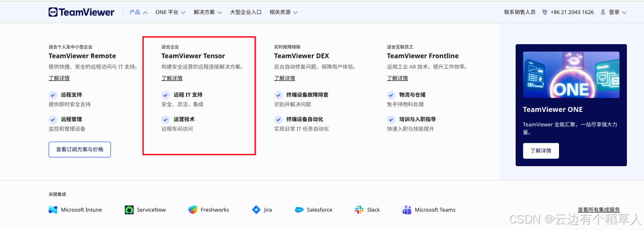This screenshot has width=644, height=230.
Task: Expand the 登录 dropdown chevron
Action: pyautogui.click(x=624, y=13)
